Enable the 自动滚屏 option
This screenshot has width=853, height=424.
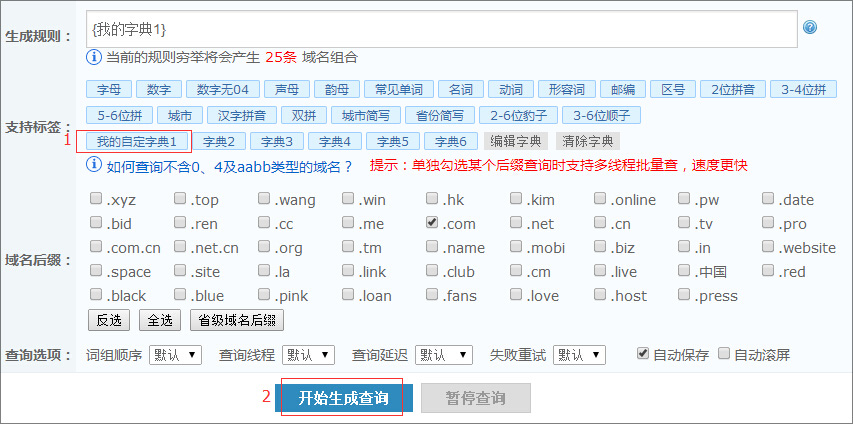pyautogui.click(x=725, y=354)
